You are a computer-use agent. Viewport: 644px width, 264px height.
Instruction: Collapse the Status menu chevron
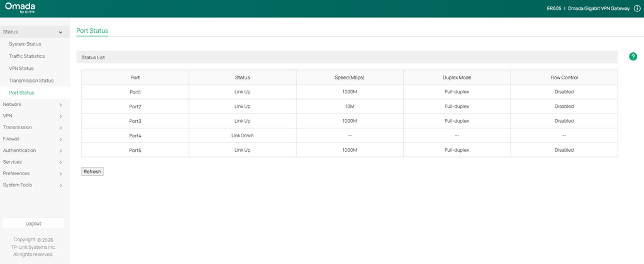point(61,32)
